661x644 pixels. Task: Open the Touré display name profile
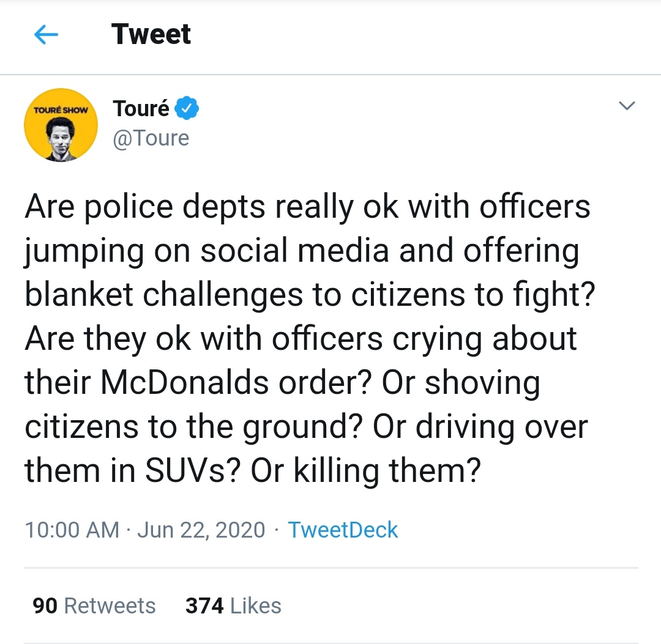141,109
